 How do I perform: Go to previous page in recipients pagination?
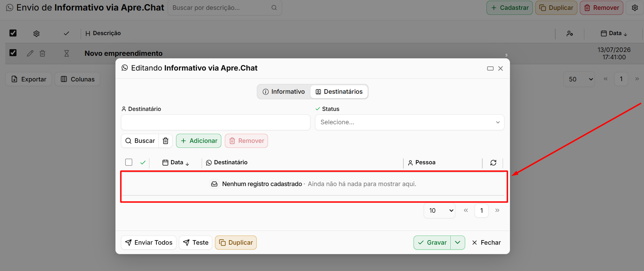point(466,210)
